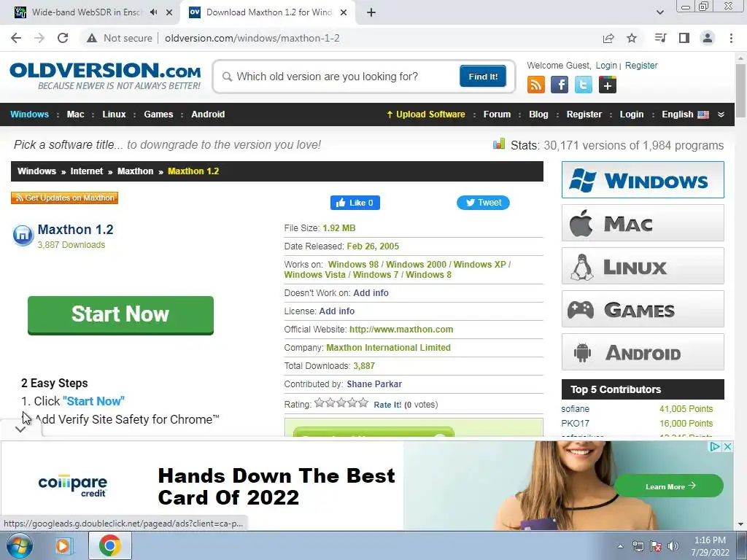Screen dimensions: 747x560
Task: Click the orange RSS feed icon
Action: pyautogui.click(x=536, y=85)
